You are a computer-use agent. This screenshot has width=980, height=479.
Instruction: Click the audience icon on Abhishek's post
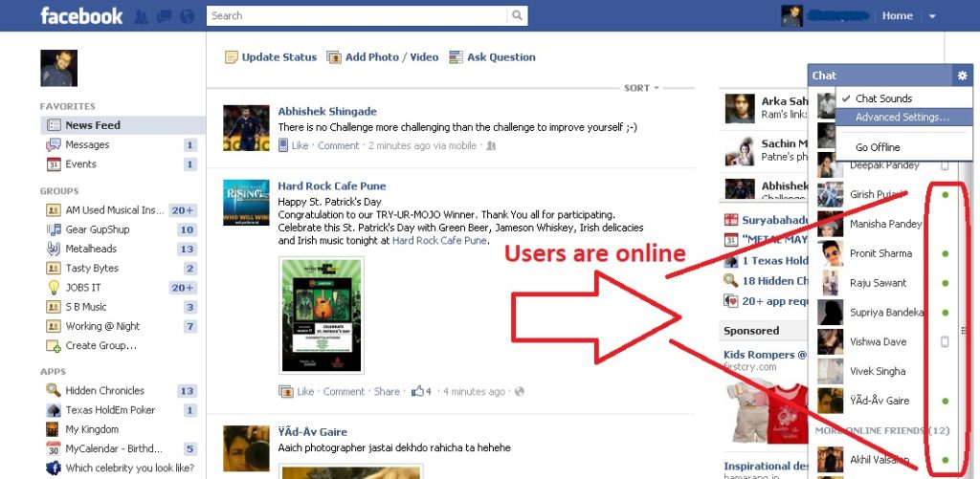[x=491, y=145]
